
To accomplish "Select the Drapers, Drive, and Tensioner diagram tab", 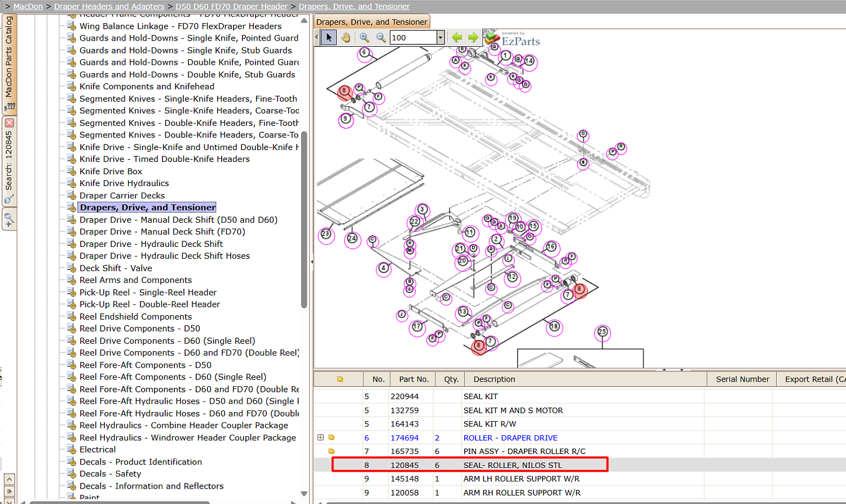I will point(372,22).
